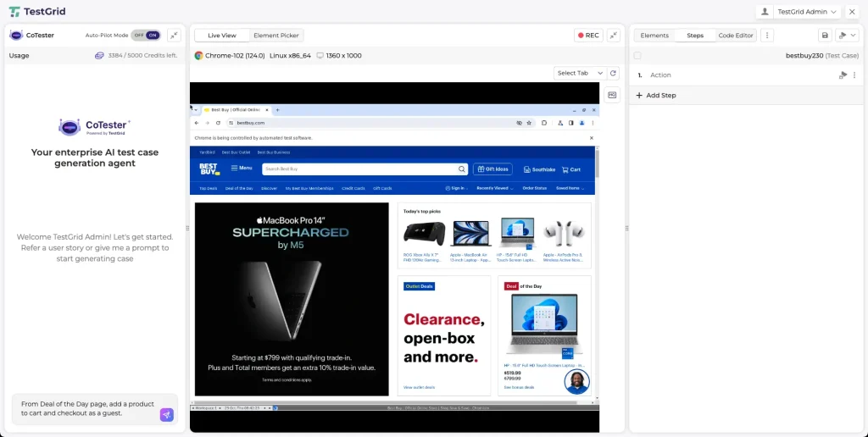Send the prompt with the purple send icon

coord(166,415)
